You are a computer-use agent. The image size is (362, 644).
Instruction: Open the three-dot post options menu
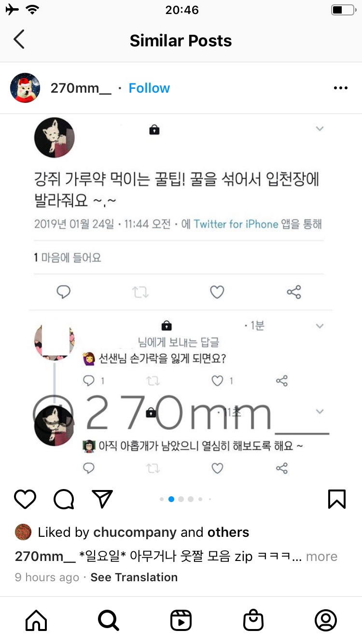(x=340, y=88)
